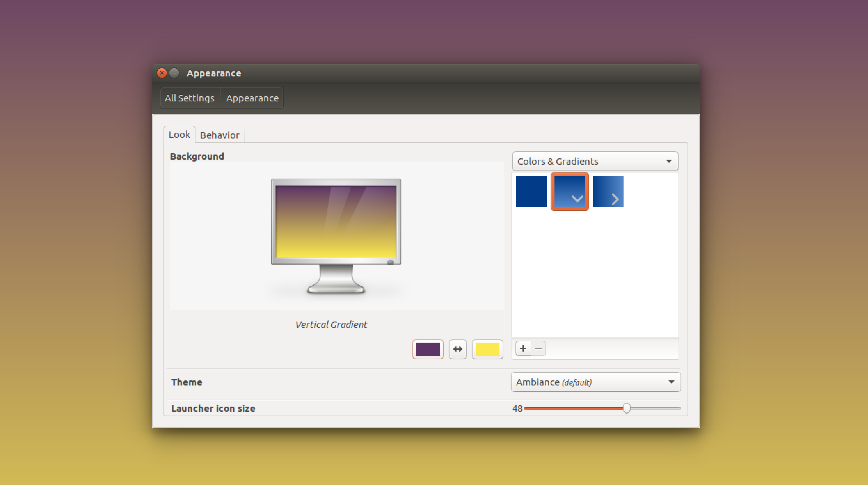Add a new color using the plus button
The image size is (868, 485).
523,348
